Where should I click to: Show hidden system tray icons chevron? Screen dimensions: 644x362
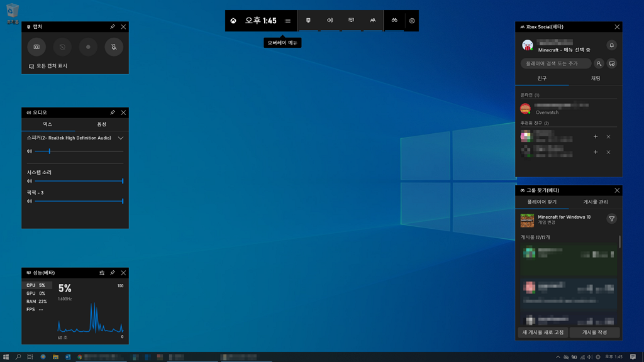coord(558,357)
